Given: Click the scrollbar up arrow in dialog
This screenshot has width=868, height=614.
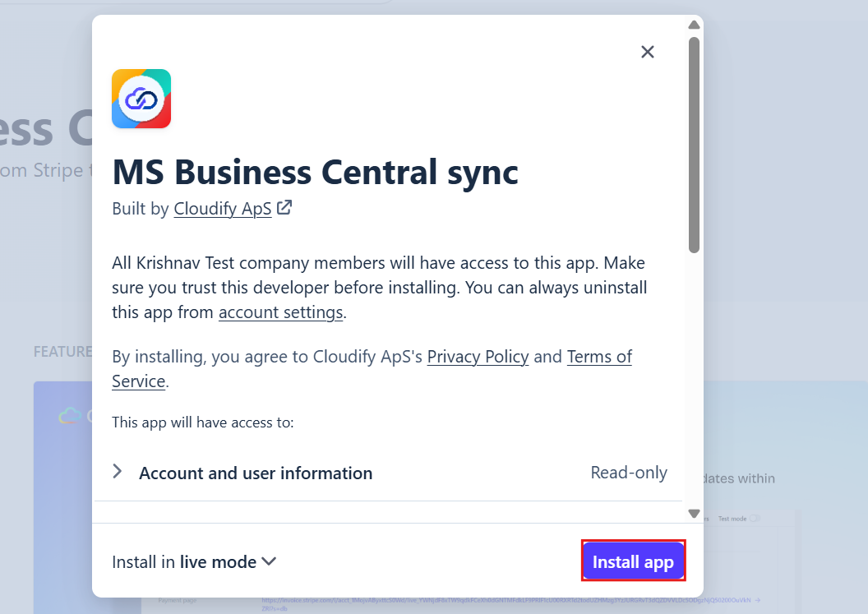Looking at the screenshot, I should (x=695, y=25).
